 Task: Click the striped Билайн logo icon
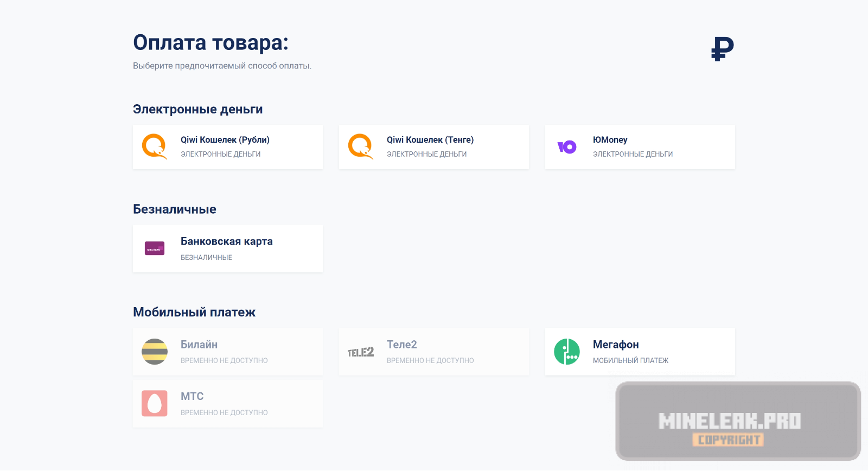(155, 352)
